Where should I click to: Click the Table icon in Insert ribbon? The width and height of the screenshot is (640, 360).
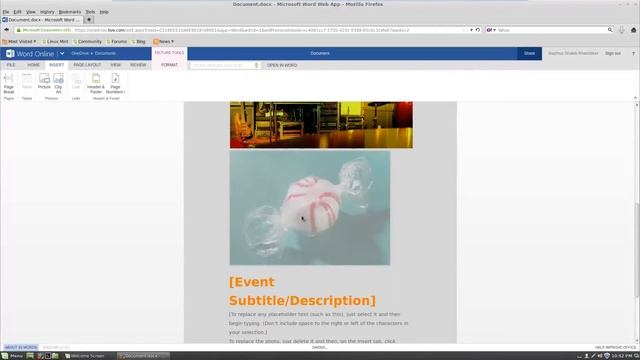click(27, 82)
